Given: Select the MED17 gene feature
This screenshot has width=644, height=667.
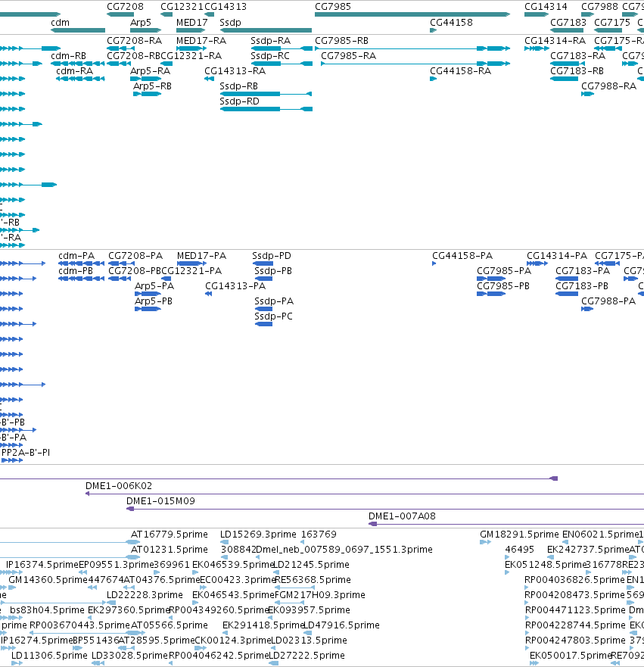Looking at the screenshot, I should (191, 30).
